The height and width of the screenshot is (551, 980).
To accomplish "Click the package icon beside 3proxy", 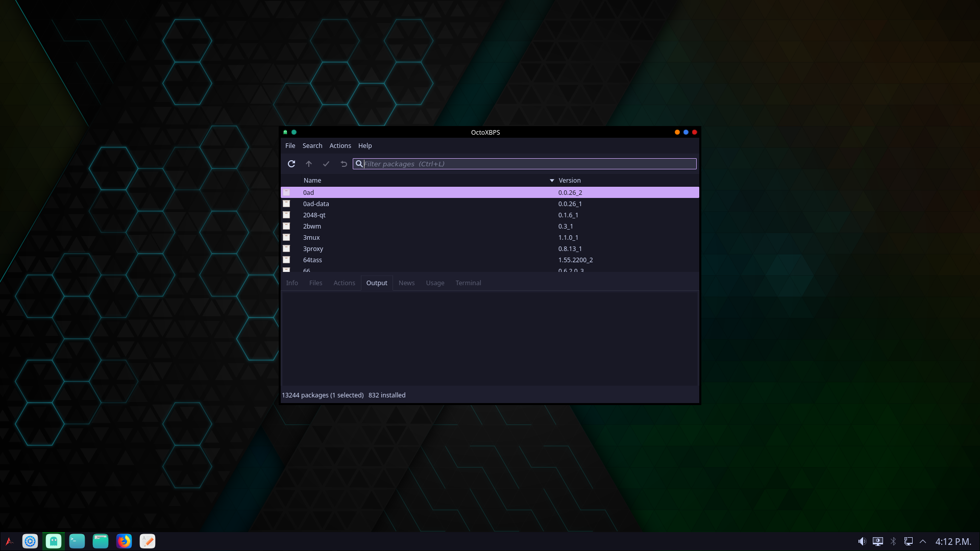I will click(286, 248).
